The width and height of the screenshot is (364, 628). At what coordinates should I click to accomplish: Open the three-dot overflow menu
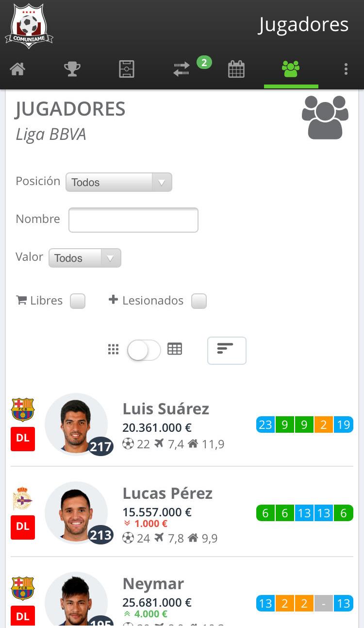[346, 69]
